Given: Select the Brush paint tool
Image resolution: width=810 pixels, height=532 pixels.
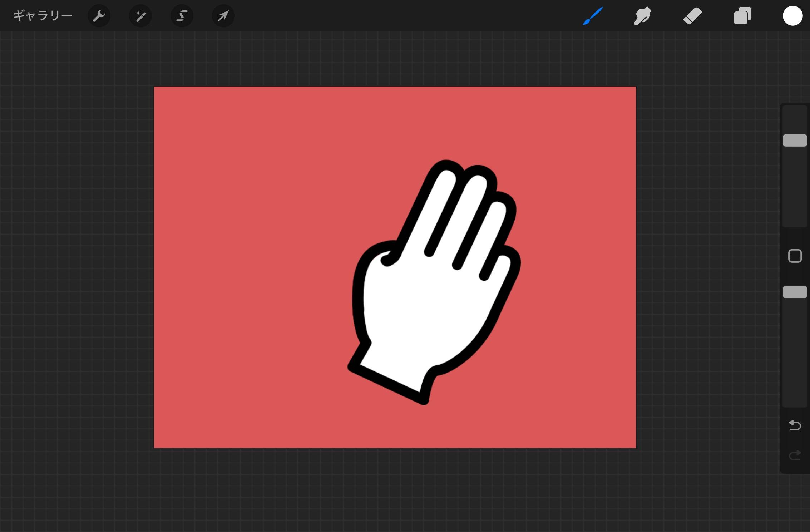Looking at the screenshot, I should 593,16.
